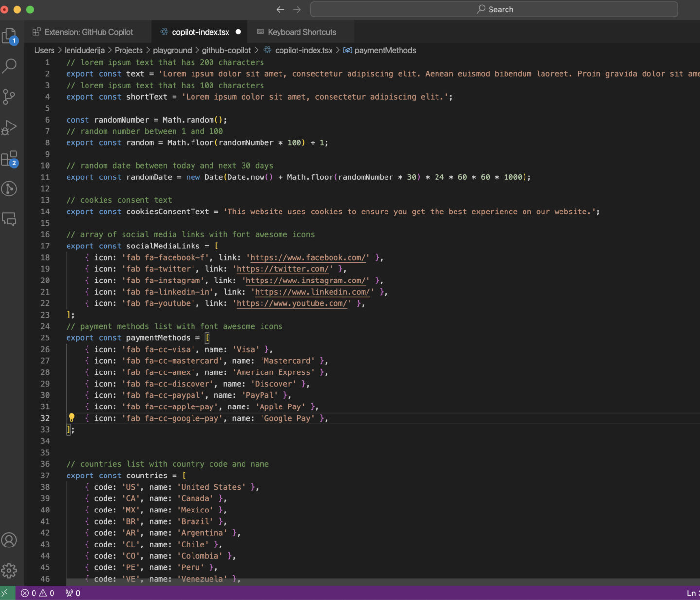Screen dimensions: 700x600
Task: Open the playground breadcrumb dropdown
Action: [173, 50]
